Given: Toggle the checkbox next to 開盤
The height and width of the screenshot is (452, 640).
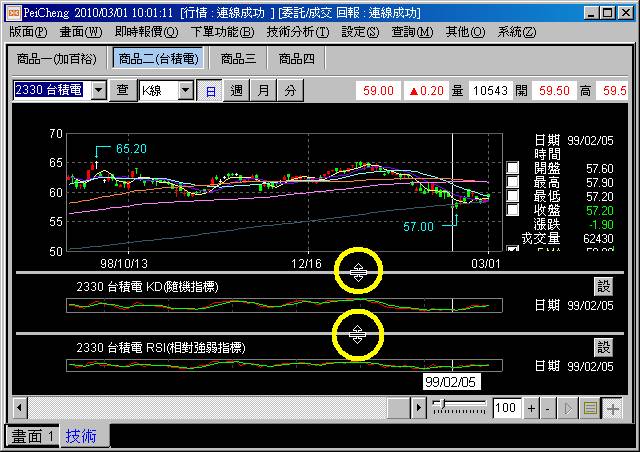Looking at the screenshot, I should tap(513, 168).
